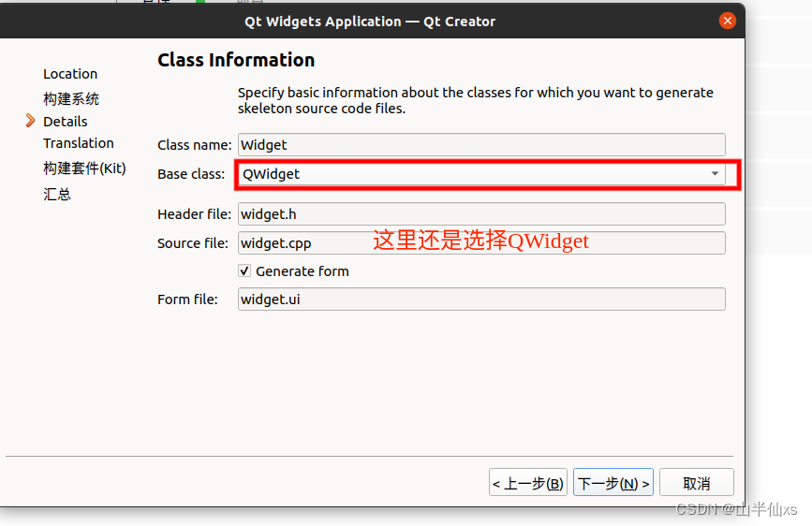Screen dimensions: 812x526
Task: Click the Header file label
Action: coord(194,214)
